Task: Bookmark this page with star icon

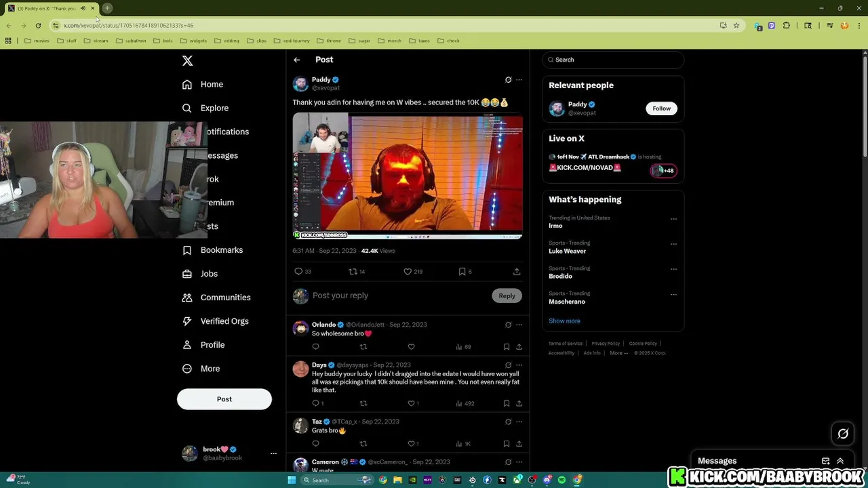Action: pyautogui.click(x=736, y=26)
